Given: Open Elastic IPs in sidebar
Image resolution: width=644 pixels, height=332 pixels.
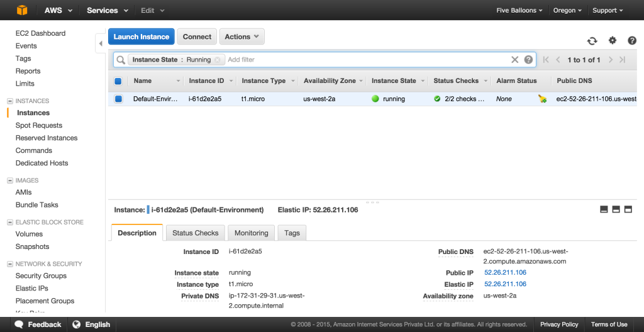Looking at the screenshot, I should click(x=31, y=288).
